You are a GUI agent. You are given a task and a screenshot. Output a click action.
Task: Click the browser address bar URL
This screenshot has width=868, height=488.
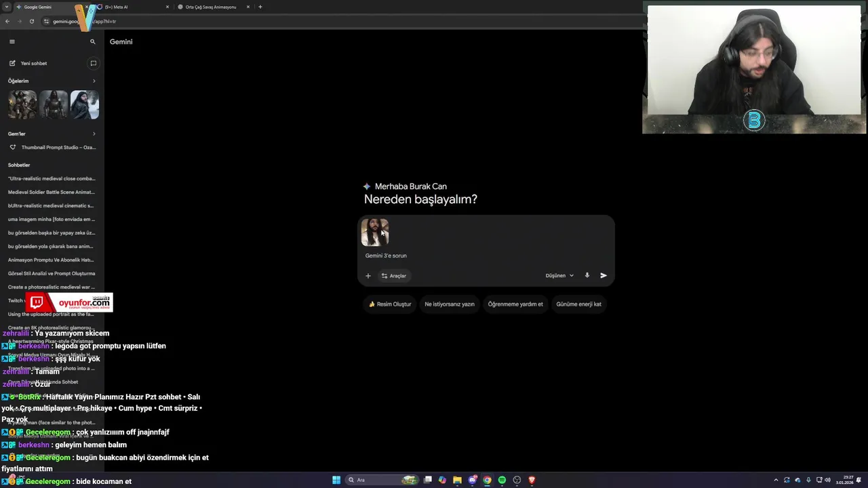(x=85, y=21)
